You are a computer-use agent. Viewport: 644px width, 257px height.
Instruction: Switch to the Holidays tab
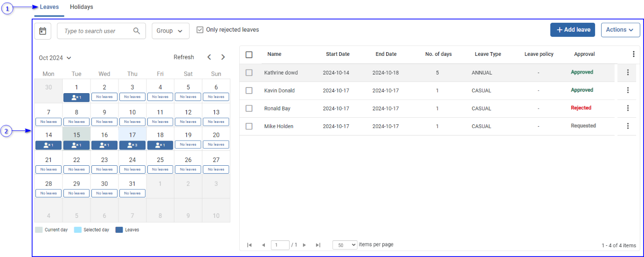[x=82, y=7]
